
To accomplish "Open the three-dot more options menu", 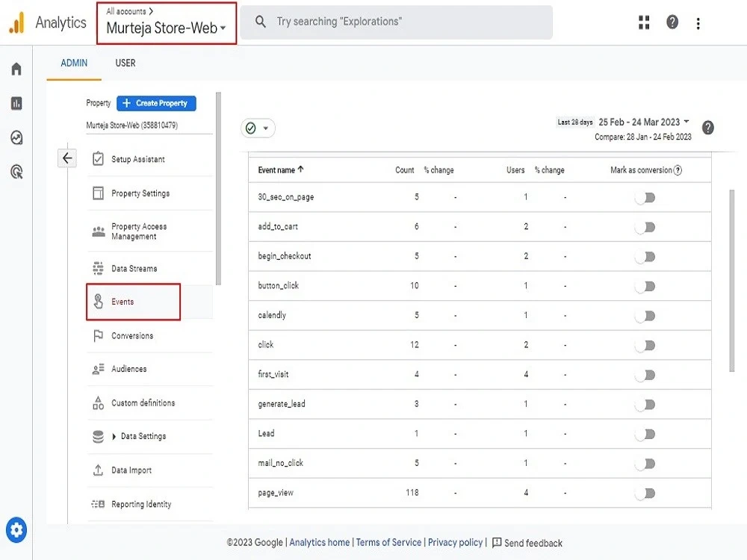I will point(698,23).
